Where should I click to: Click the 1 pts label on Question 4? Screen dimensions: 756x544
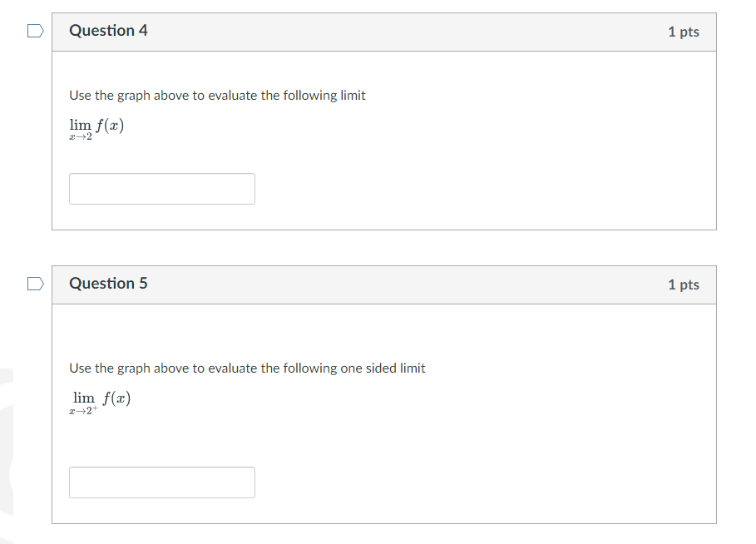coord(683,30)
